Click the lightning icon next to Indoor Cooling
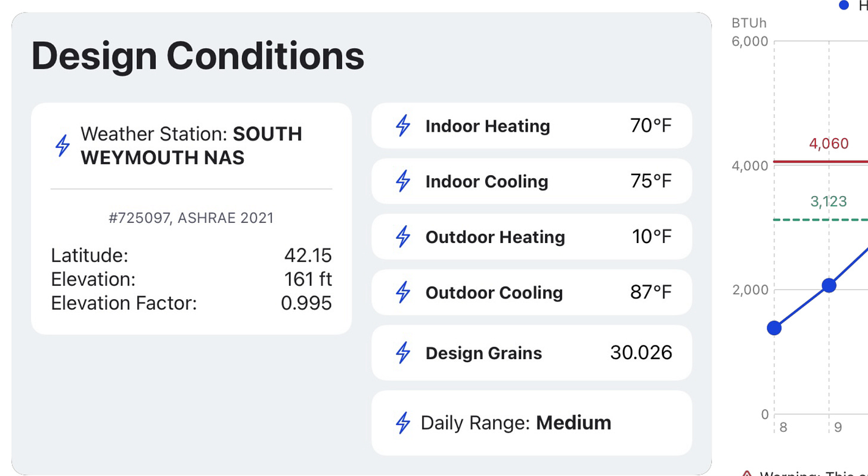The height and width of the screenshot is (476, 868). [x=404, y=181]
